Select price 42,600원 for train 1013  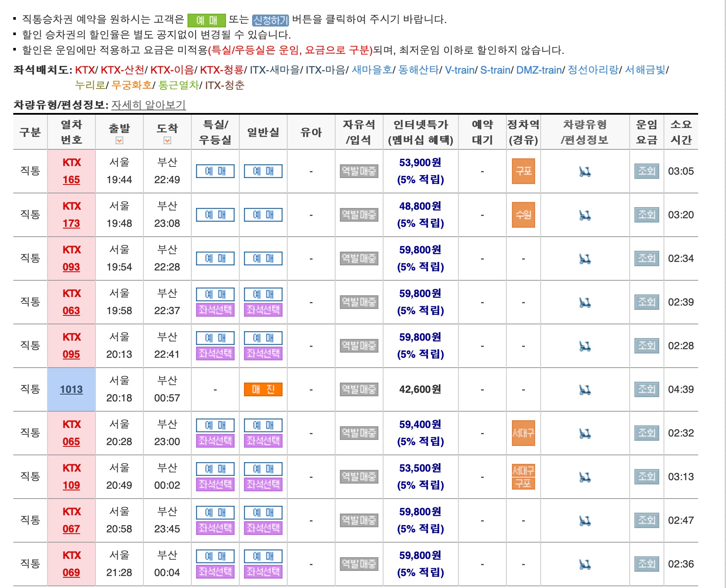[420, 389]
